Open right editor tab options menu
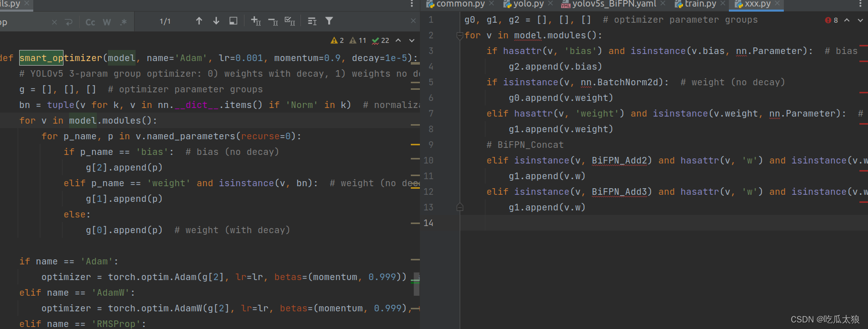 [x=860, y=4]
